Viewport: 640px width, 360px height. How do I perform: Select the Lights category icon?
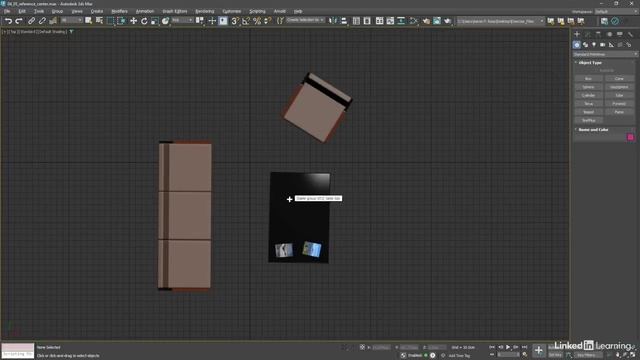(594, 44)
